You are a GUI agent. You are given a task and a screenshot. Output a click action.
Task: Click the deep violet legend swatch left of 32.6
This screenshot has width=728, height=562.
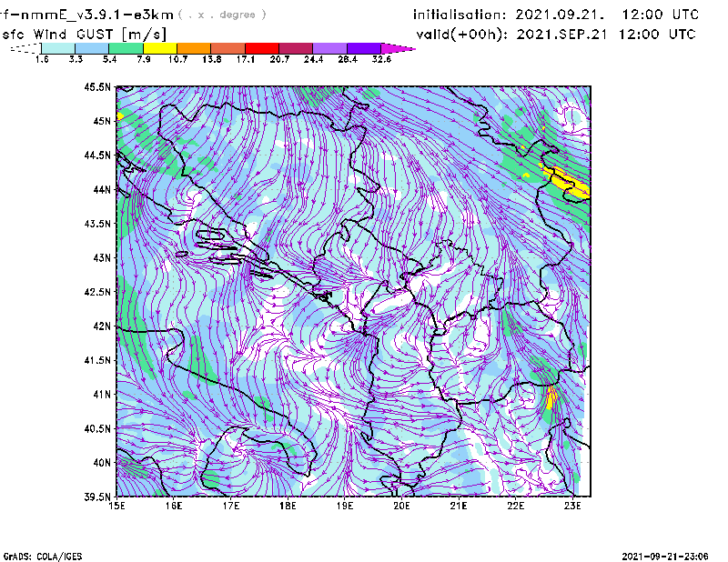pos(364,48)
